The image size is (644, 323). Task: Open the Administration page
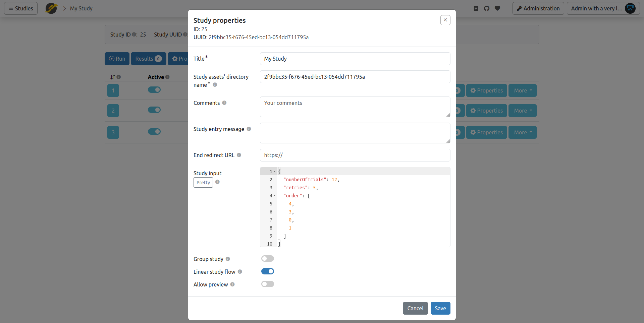click(x=538, y=8)
